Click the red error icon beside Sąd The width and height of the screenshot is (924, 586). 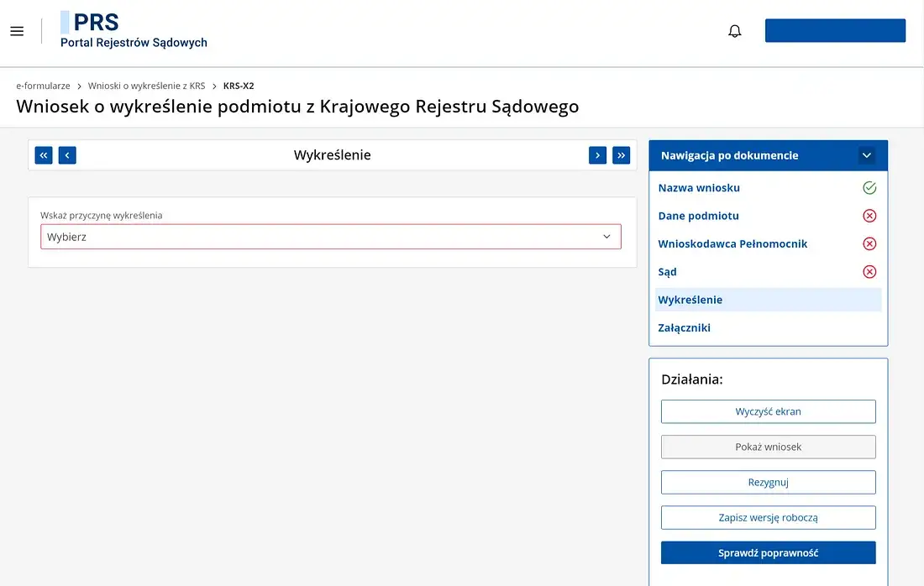pos(869,271)
